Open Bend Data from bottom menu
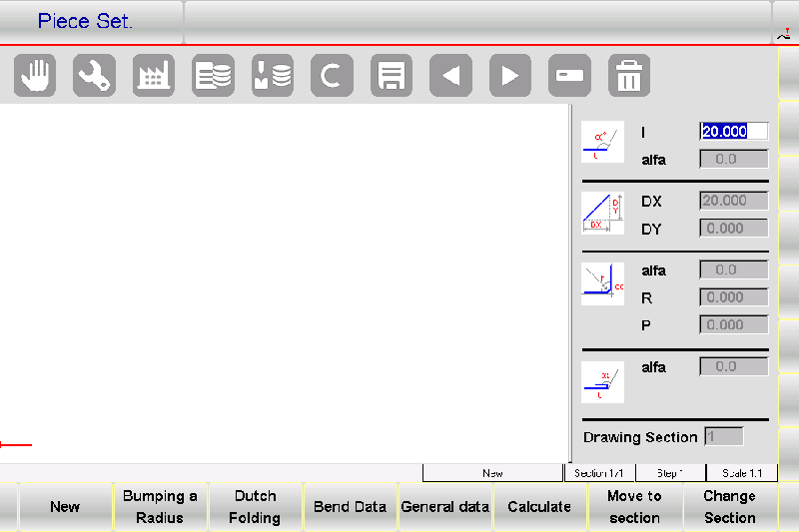The height and width of the screenshot is (532, 799). pyautogui.click(x=350, y=507)
